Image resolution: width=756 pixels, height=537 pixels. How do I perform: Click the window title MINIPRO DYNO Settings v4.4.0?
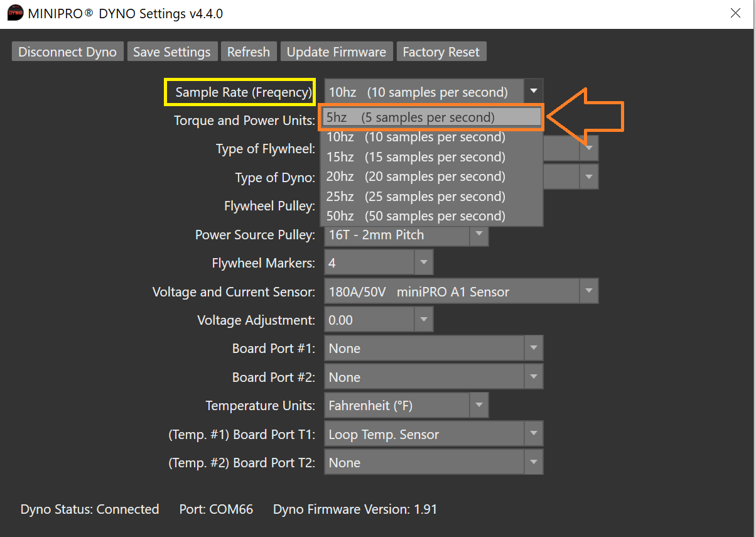[x=126, y=13]
